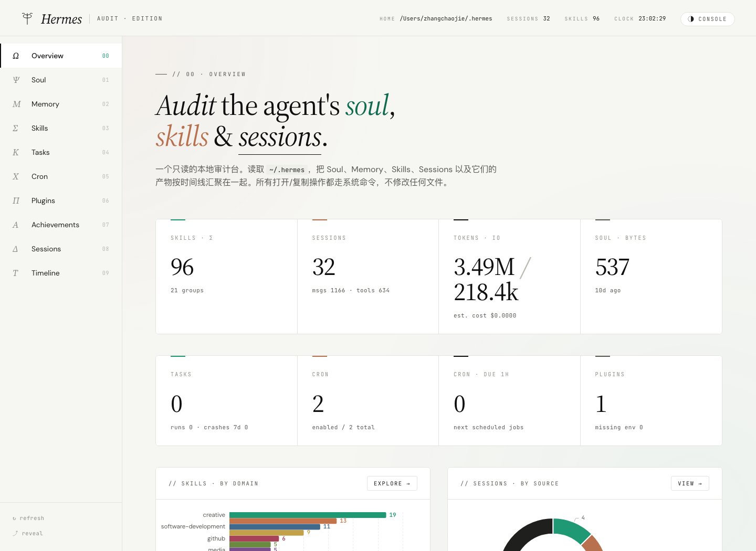Open the Soul section
Viewport: 756px width, 551px height.
[x=61, y=80]
